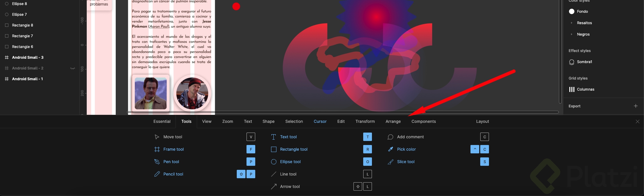Choose the Ellipse tool icon
The height and width of the screenshot is (196, 644).
point(273,162)
